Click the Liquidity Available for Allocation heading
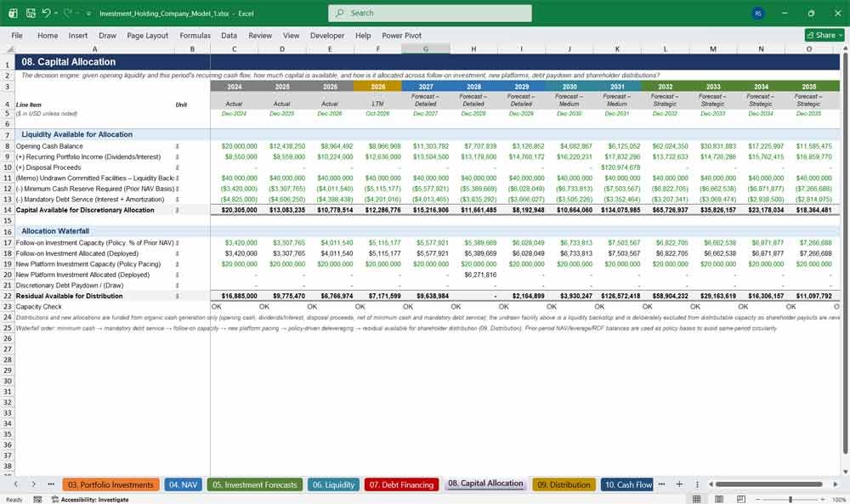The image size is (850, 504). pos(77,134)
